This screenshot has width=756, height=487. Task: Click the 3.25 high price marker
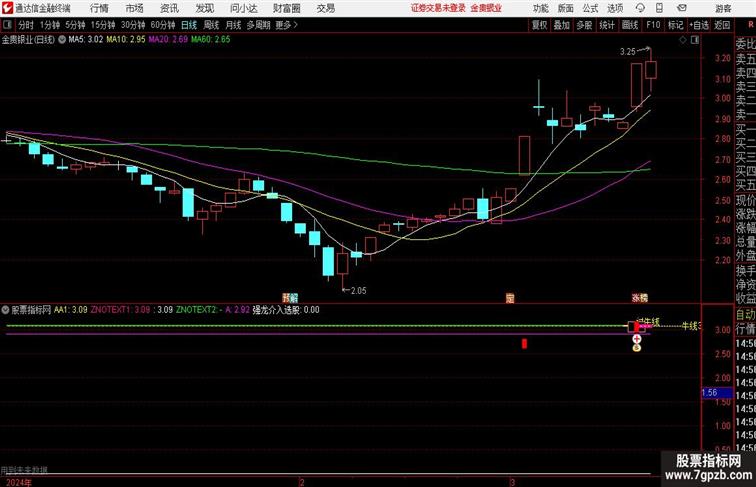pos(628,52)
